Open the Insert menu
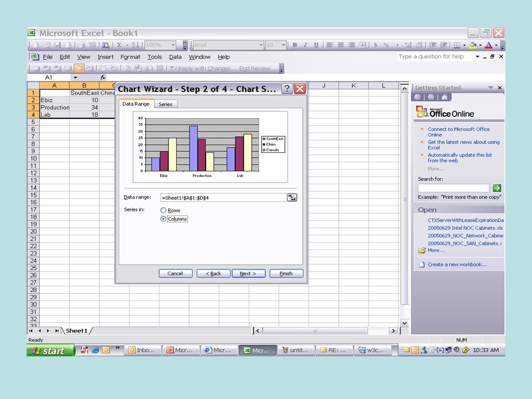Image resolution: width=532 pixels, height=399 pixels. 105,57
